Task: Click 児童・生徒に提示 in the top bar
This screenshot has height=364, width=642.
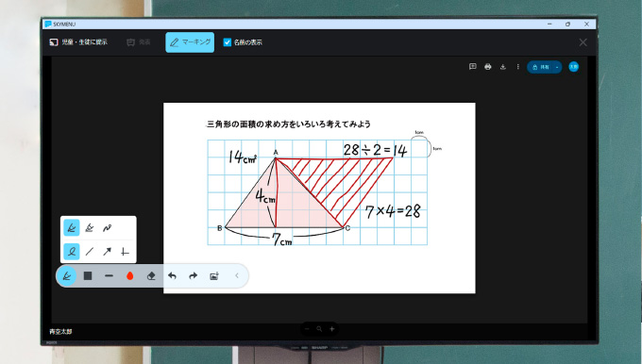Action: 78,42
